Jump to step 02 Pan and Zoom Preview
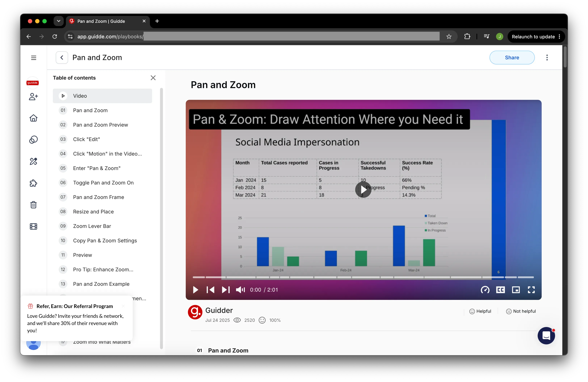588x382 pixels. click(102, 125)
